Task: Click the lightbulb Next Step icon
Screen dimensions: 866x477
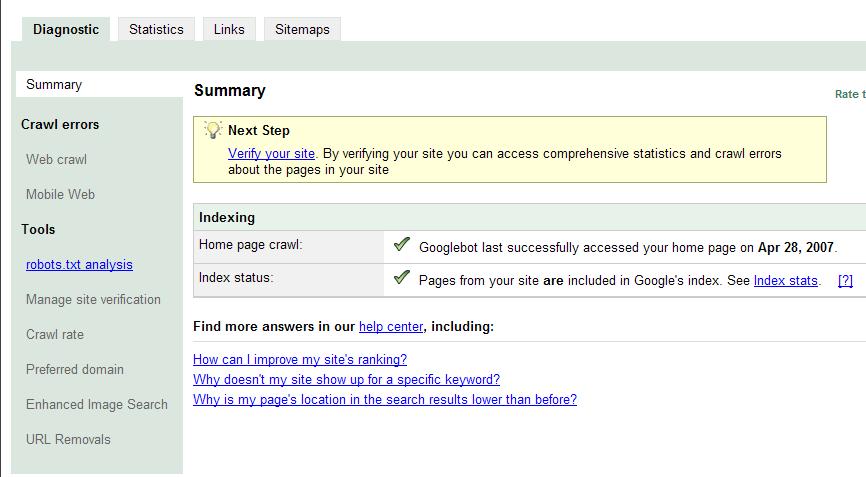Action: tap(213, 130)
